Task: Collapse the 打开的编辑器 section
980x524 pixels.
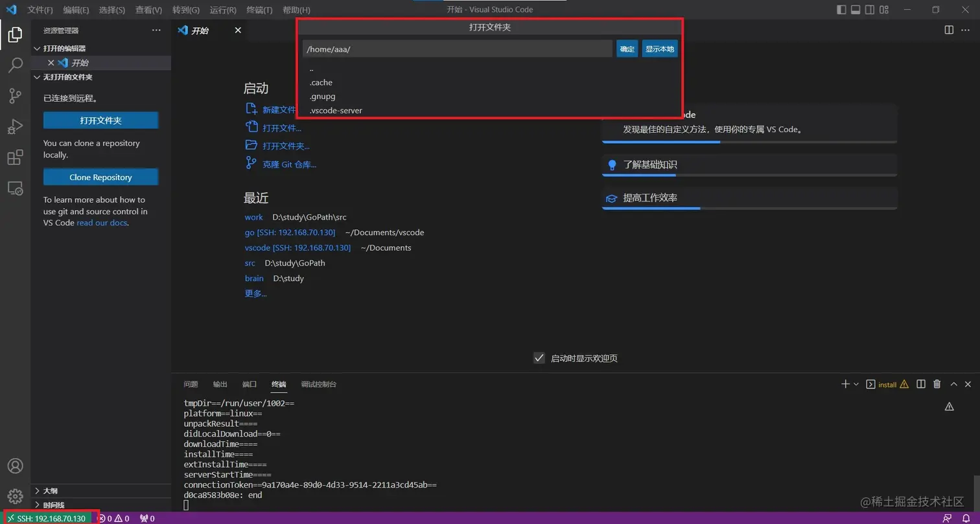Action: click(x=101, y=49)
